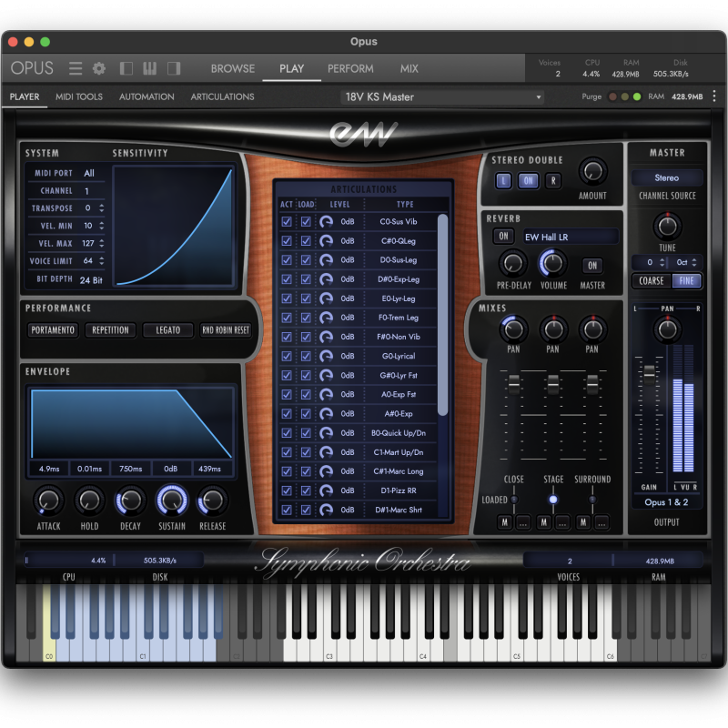Click the Sensitivity velocity curve graph
This screenshot has height=728, width=728.
click(173, 226)
